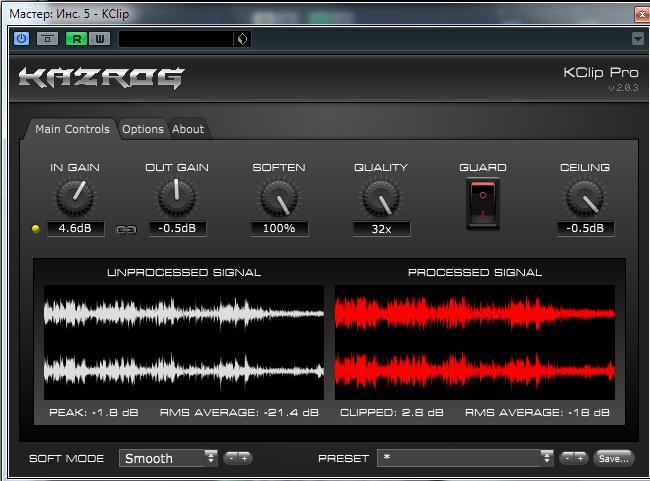Image resolution: width=650 pixels, height=481 pixels.
Task: Click the Read automation (R) button
Action: pos(75,39)
